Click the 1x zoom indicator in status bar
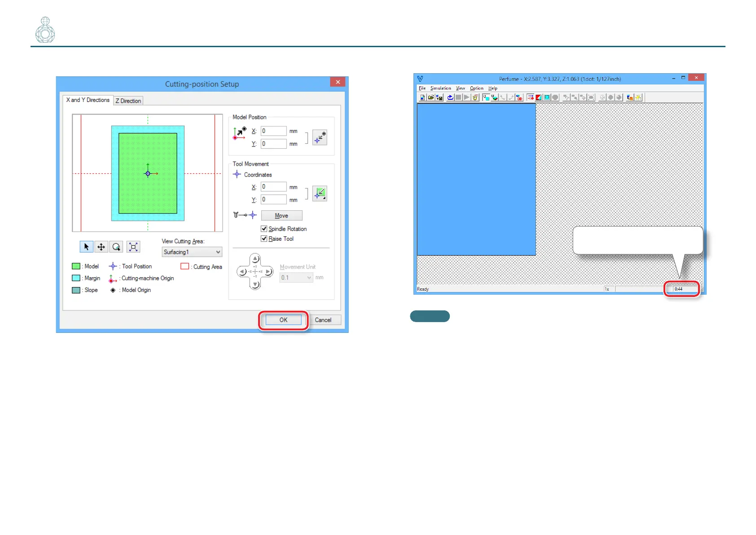 click(607, 289)
